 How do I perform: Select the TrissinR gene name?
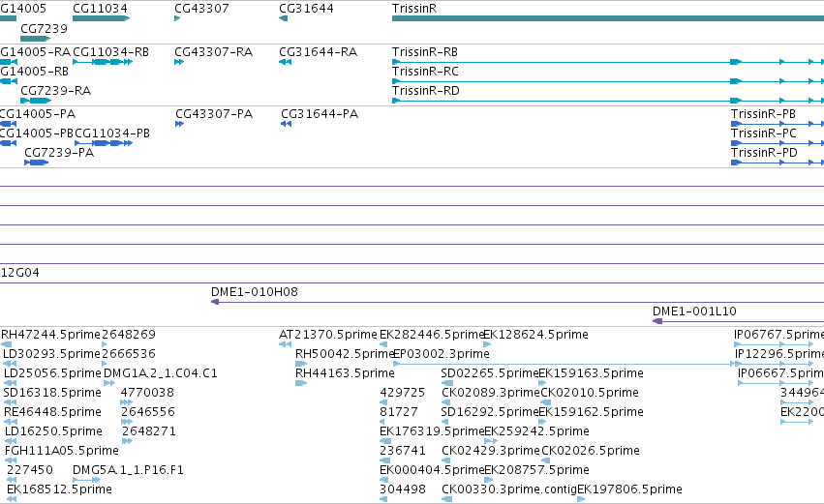pos(414,9)
